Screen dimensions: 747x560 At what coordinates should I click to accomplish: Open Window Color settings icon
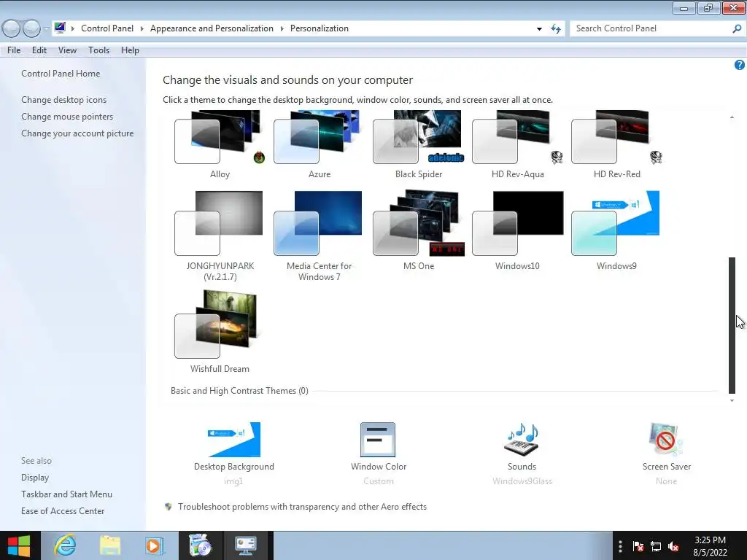378,440
